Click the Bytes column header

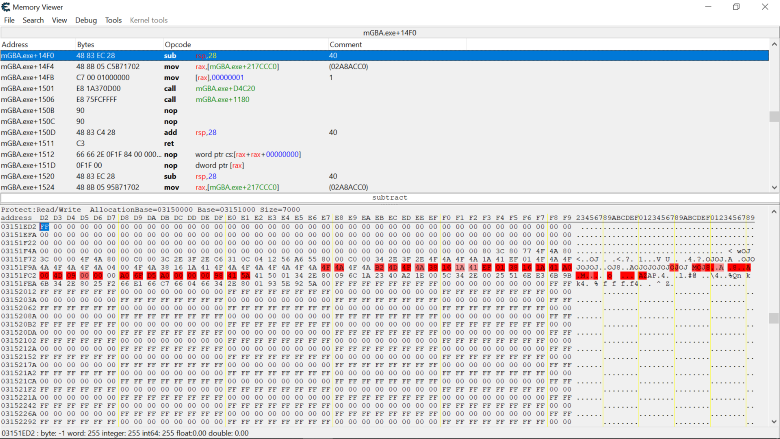119,44
